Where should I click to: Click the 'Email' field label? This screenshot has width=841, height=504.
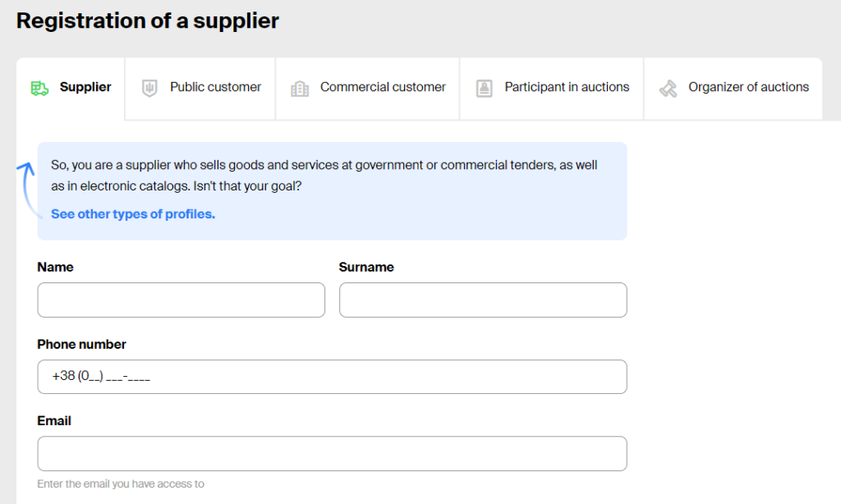click(54, 420)
